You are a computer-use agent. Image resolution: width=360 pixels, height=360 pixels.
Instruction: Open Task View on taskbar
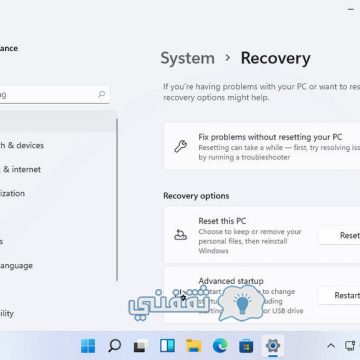[141, 346]
